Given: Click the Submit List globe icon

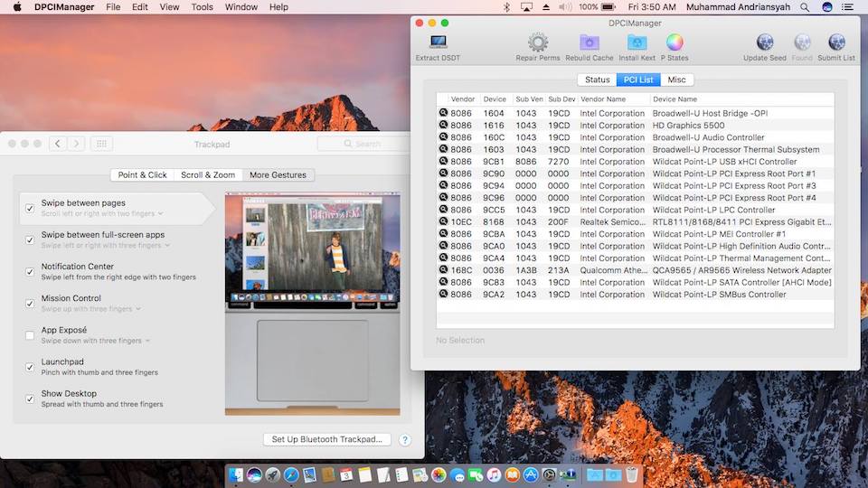Looking at the screenshot, I should point(836,42).
